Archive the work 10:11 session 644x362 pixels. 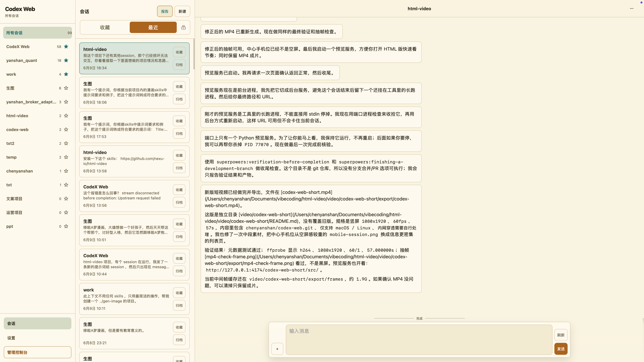[179, 305]
